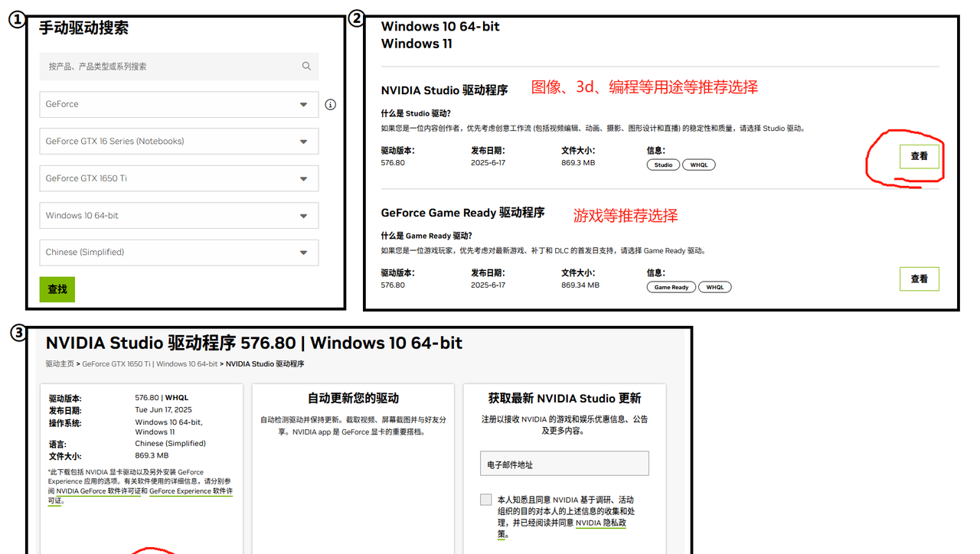The image size is (980, 554).
Task: Click the WHQL badge in the Game Ready section
Action: point(714,287)
